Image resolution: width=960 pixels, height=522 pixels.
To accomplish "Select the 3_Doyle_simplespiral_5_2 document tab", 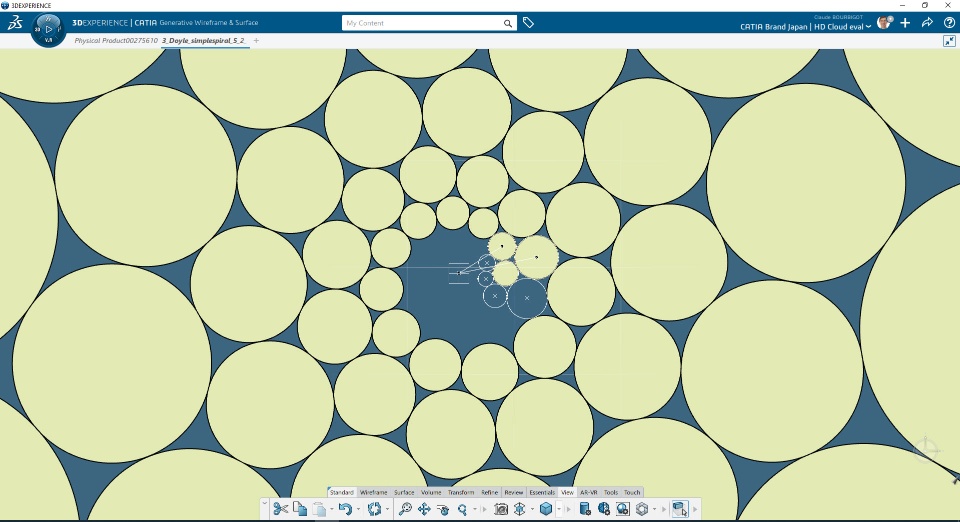I will 203,40.
